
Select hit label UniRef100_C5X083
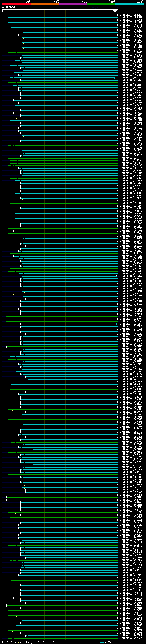pos(131,409)
